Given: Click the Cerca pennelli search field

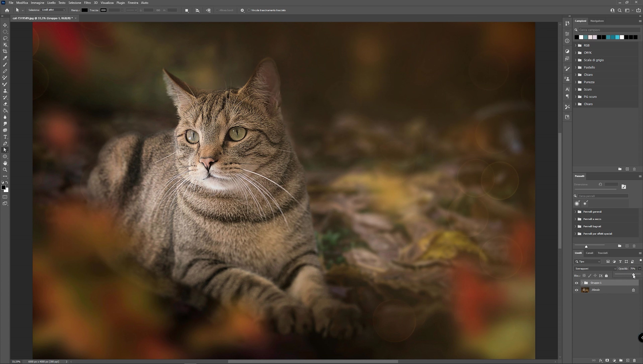Looking at the screenshot, I should coord(603,196).
